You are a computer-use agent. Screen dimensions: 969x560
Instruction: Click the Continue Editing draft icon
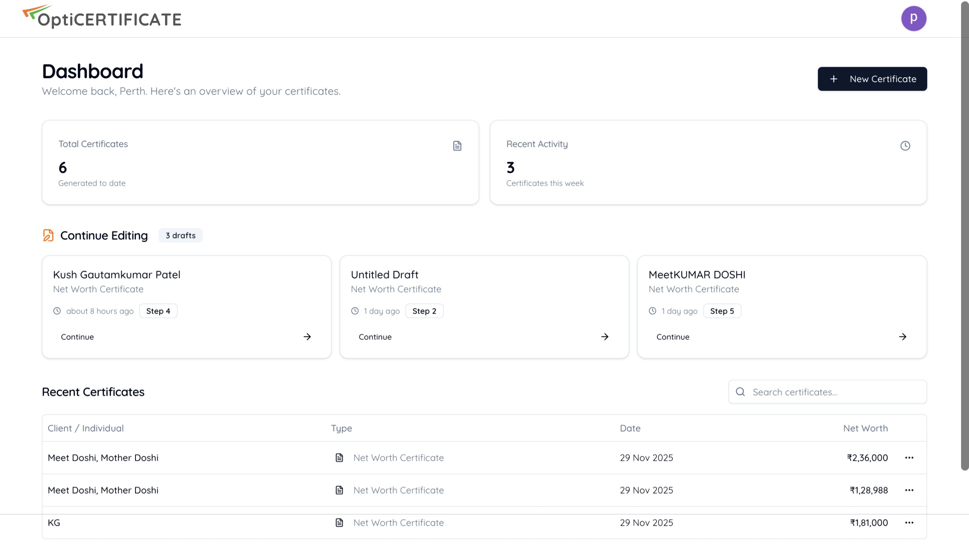[x=48, y=235]
